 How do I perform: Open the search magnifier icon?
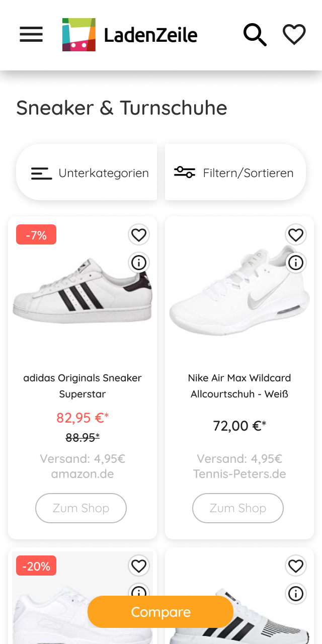(x=255, y=35)
